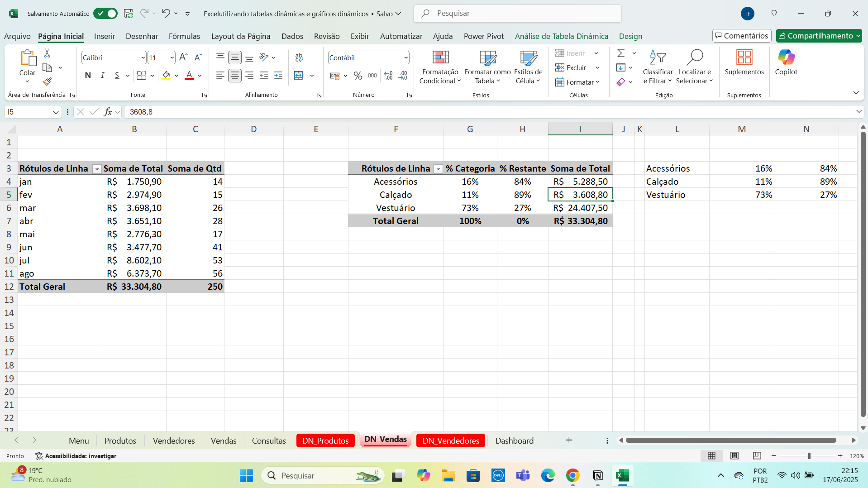Toggle bold N formatting button
868x488 pixels.
88,76
